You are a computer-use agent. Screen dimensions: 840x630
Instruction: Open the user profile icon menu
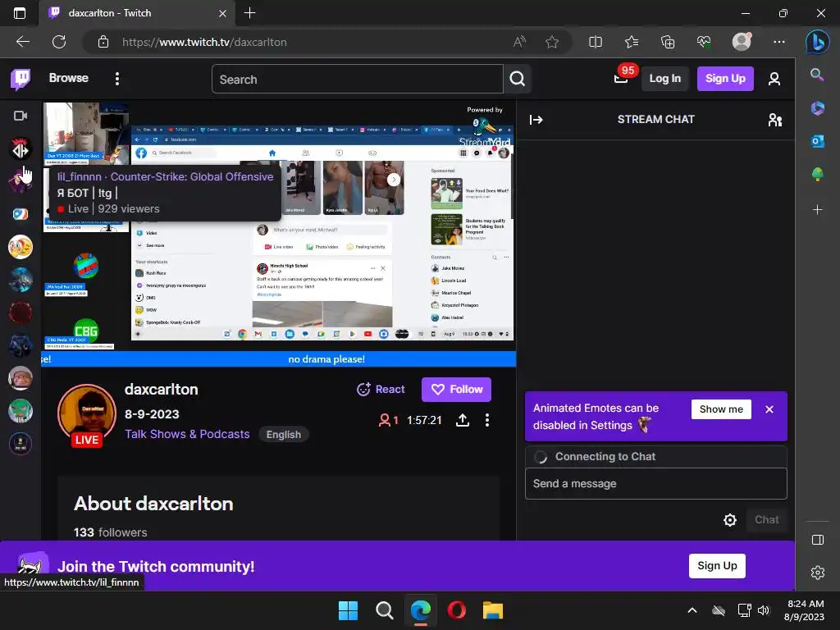pyautogui.click(x=774, y=80)
